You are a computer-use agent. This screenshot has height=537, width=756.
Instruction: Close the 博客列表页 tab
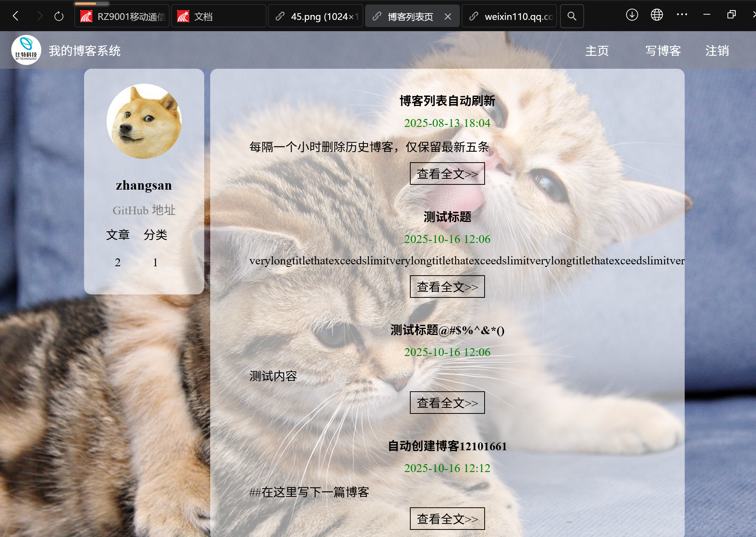447,17
